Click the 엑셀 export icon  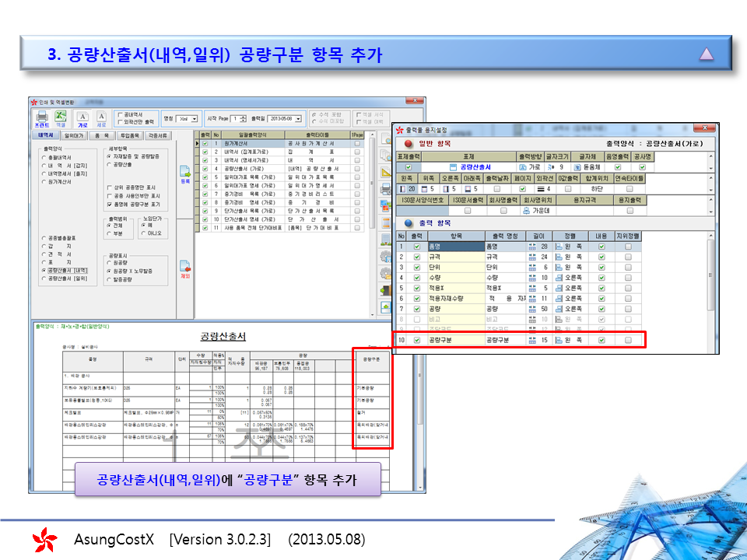tap(60, 117)
